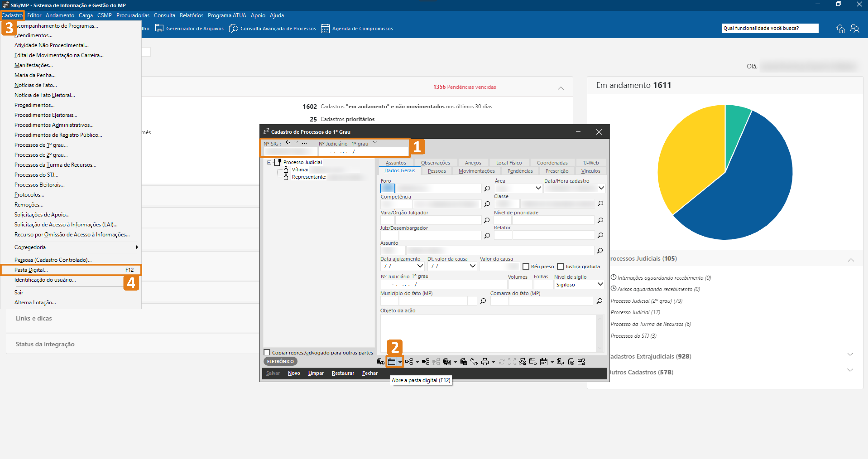Click the Fechar button
Image resolution: width=868 pixels, height=459 pixels.
[x=370, y=373]
